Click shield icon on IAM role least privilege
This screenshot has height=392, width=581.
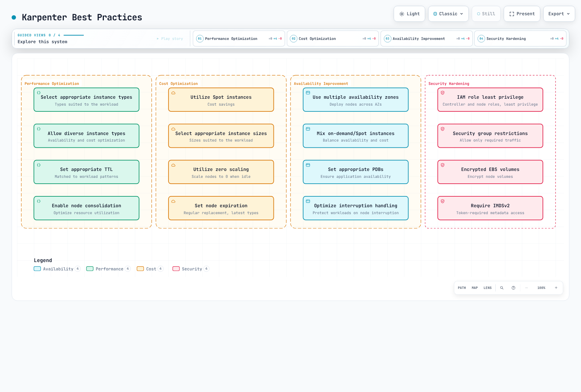[443, 93]
